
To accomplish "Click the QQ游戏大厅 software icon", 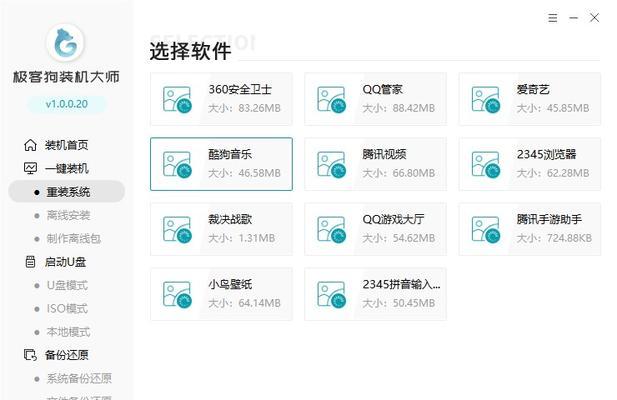I will [331, 229].
